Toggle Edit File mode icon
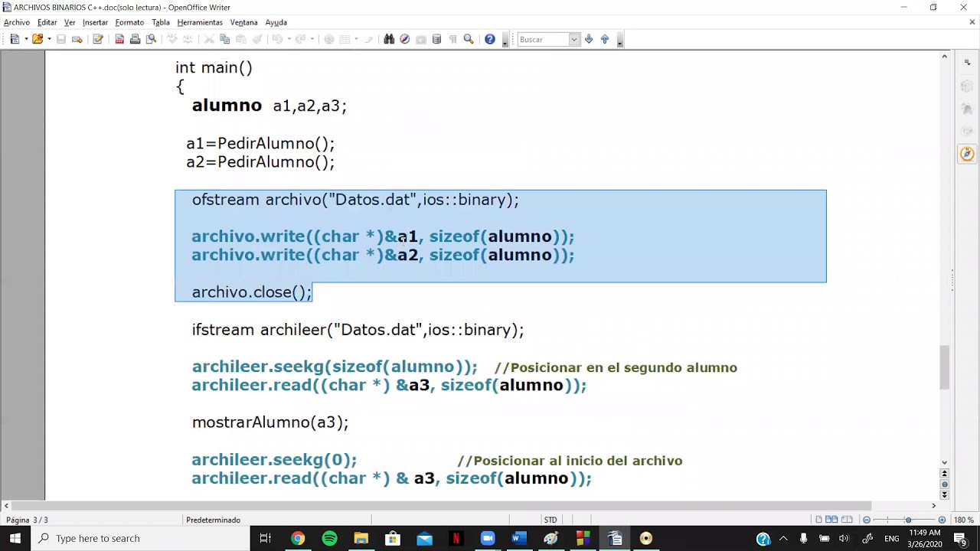Screen dimensions: 980x551 pos(98,39)
